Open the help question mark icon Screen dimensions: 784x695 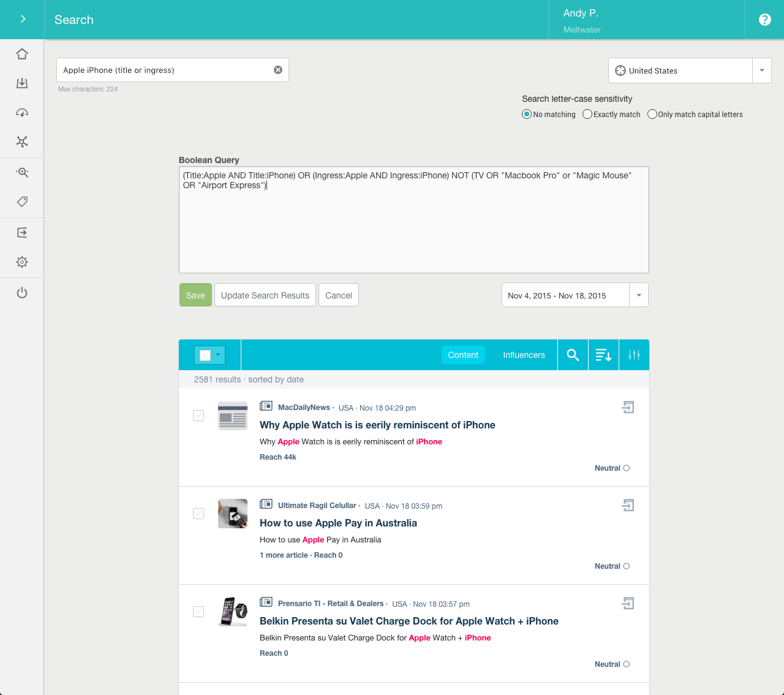[764, 20]
